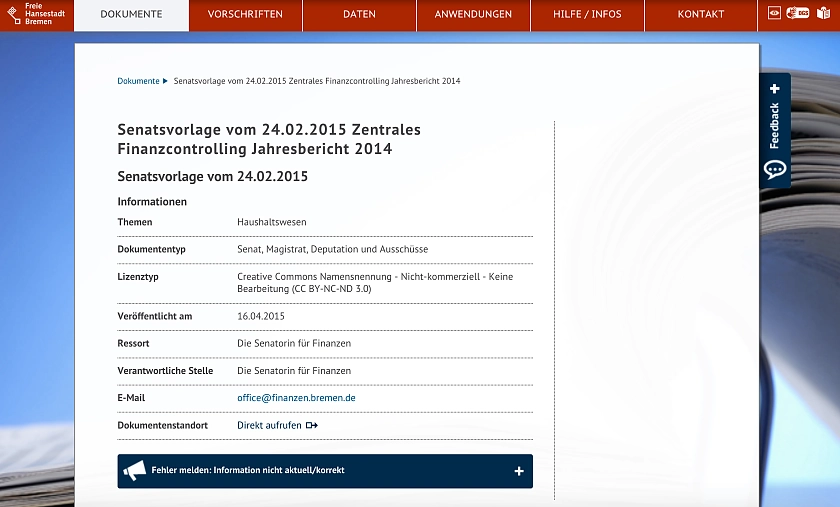840x507 pixels.
Task: Click the external link icon after Direkt aufrufen
Action: [x=312, y=425]
